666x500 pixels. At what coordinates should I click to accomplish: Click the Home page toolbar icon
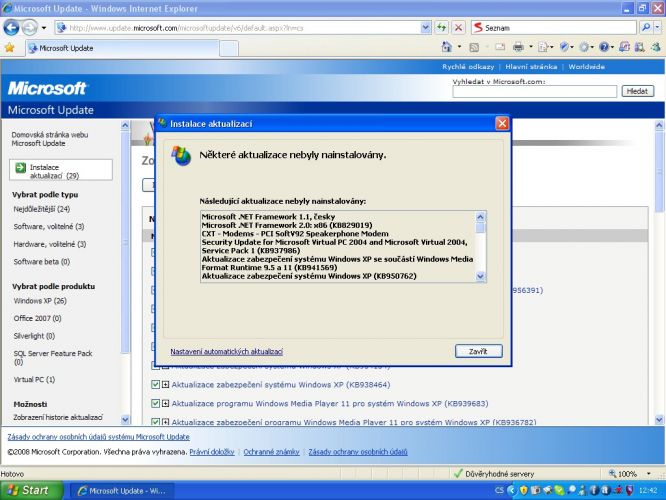tap(447, 47)
